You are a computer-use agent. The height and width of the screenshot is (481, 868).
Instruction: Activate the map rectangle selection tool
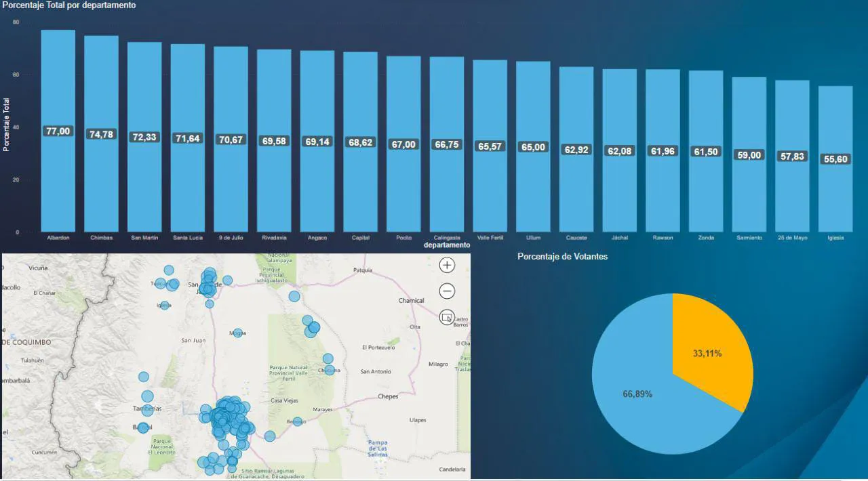[x=447, y=316]
